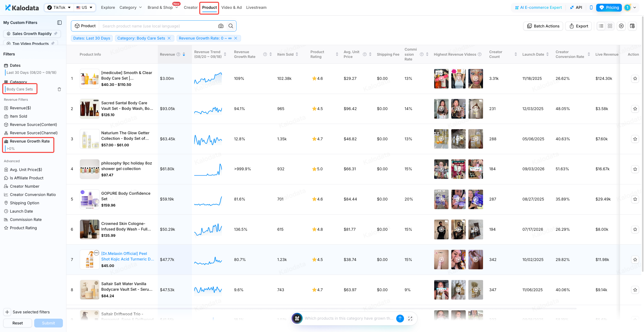Sort by Revenue column arrows
Screen dimensions: 644x332
[184, 54]
